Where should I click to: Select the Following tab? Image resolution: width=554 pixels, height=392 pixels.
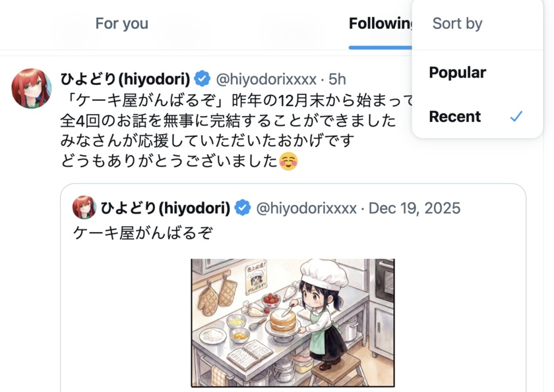coord(380,24)
